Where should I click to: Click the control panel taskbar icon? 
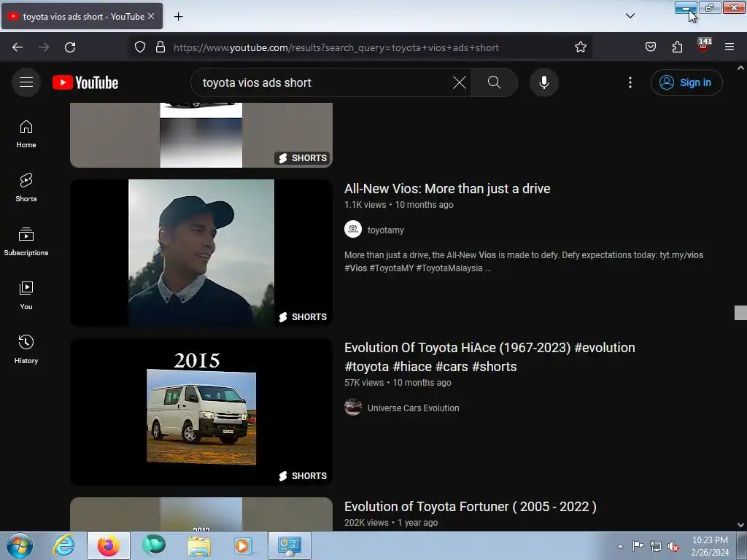point(289,545)
